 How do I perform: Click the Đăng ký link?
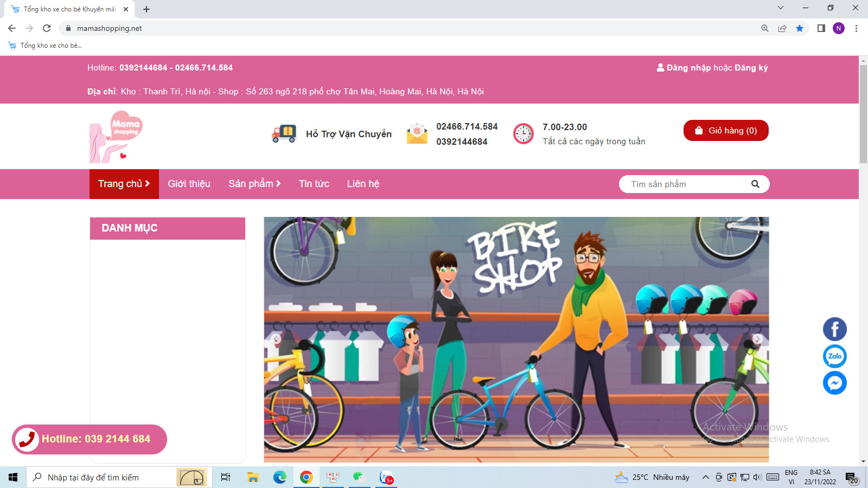coord(751,68)
